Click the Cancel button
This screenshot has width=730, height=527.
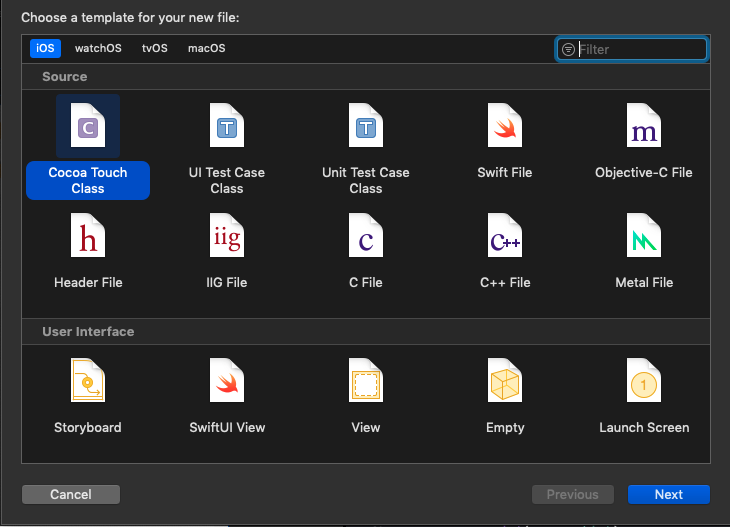click(x=71, y=494)
